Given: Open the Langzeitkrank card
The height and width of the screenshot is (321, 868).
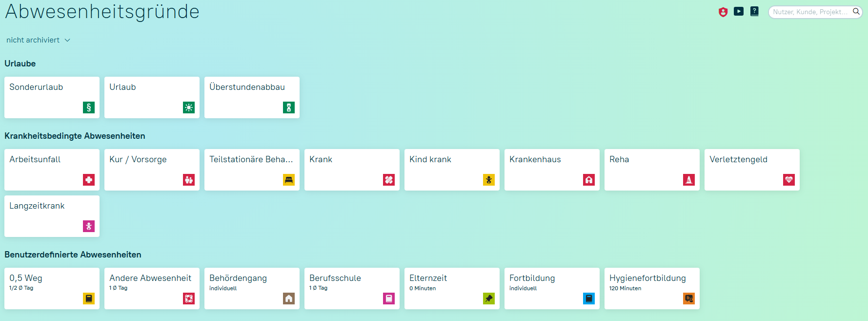Looking at the screenshot, I should (x=51, y=216).
